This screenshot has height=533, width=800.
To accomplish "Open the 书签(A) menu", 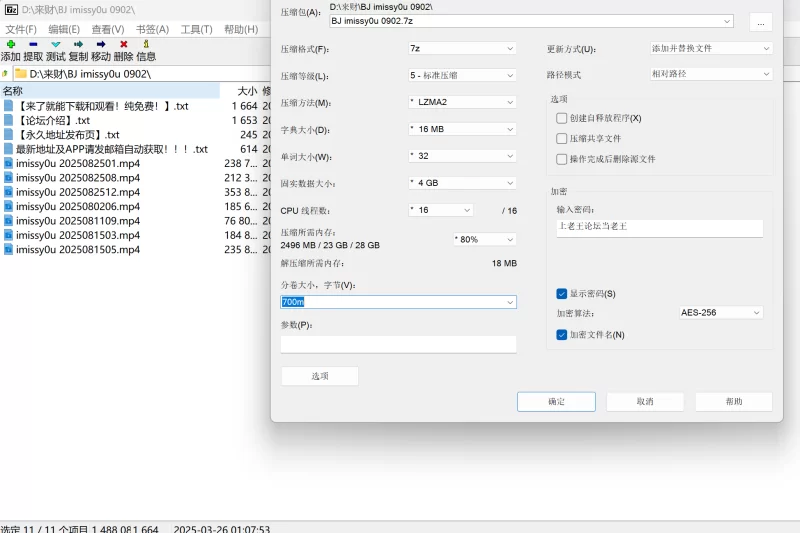I will coord(152,30).
